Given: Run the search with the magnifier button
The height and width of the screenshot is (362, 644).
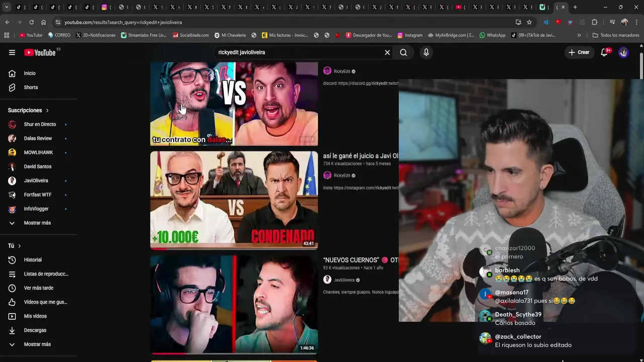Looking at the screenshot, I should pos(404,52).
